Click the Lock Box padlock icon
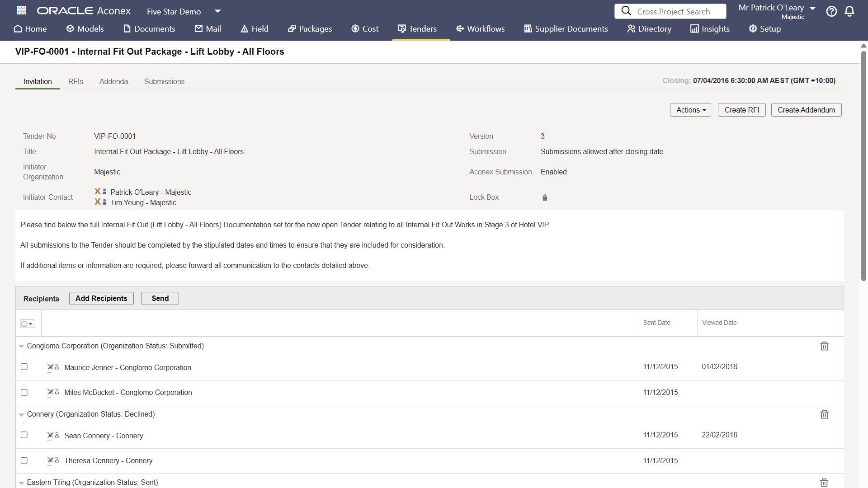 [x=545, y=197]
